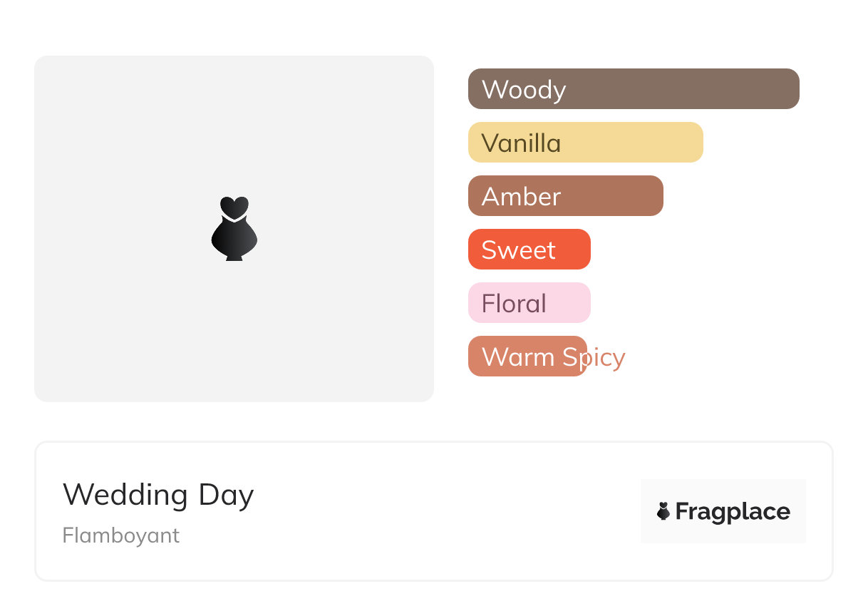Click the small bottle icon in Fragplace logo

coord(663,511)
